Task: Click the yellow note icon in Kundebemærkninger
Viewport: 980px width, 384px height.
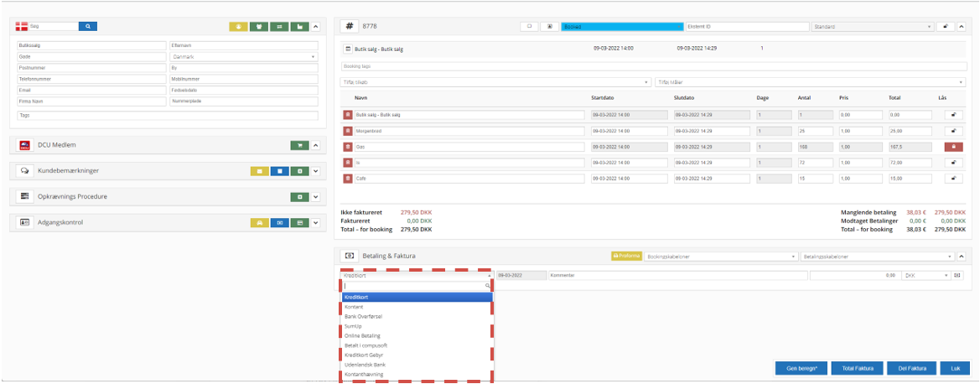Action: click(259, 171)
